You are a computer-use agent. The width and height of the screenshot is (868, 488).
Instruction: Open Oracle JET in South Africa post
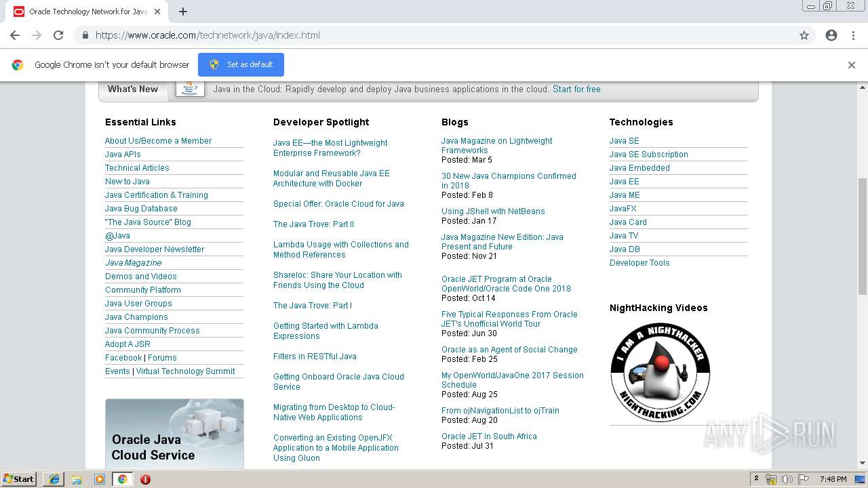(x=489, y=436)
